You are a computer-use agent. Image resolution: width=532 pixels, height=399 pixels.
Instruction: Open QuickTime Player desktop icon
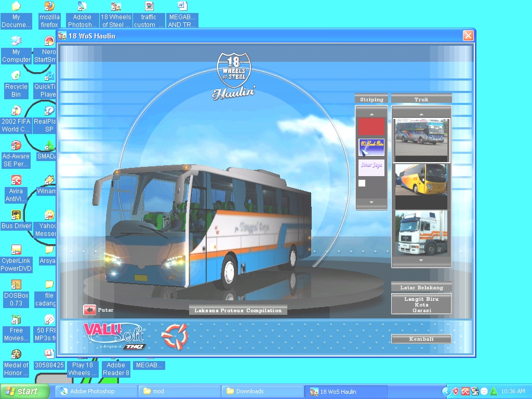(x=46, y=85)
